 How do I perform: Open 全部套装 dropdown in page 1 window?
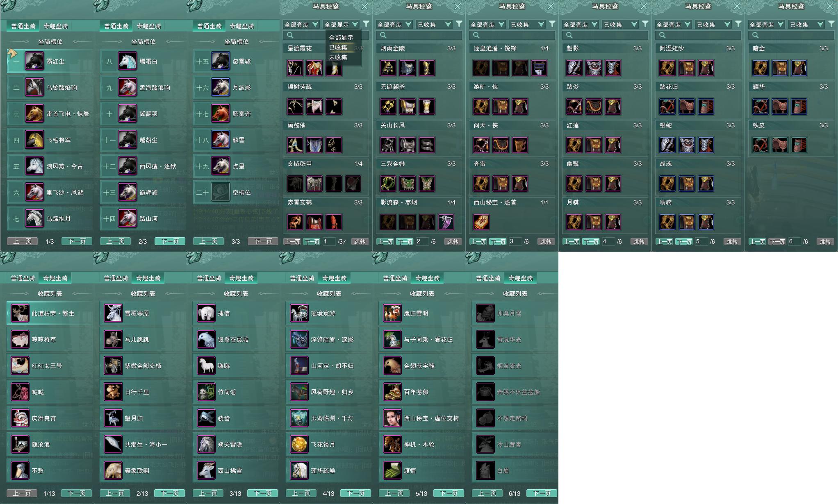coord(301,25)
